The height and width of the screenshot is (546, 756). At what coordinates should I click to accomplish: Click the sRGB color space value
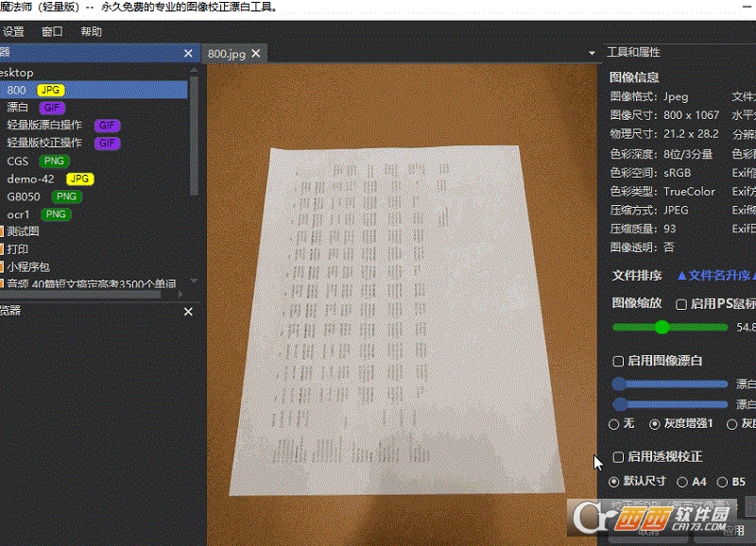677,173
